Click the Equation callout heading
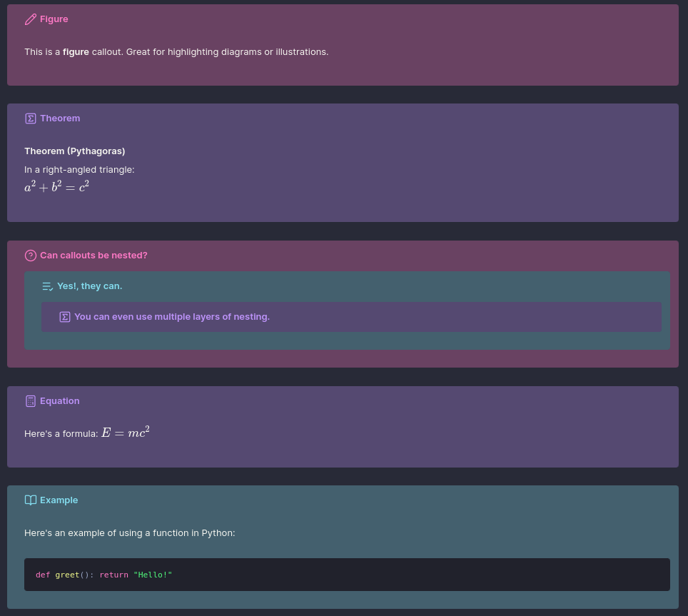The width and height of the screenshot is (688, 616). pyautogui.click(x=60, y=401)
